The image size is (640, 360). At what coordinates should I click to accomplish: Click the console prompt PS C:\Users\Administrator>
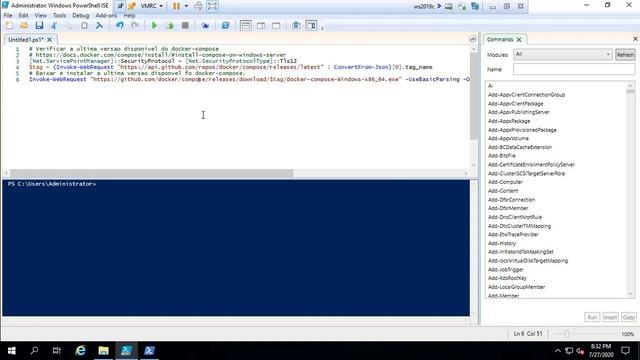[x=51, y=184]
